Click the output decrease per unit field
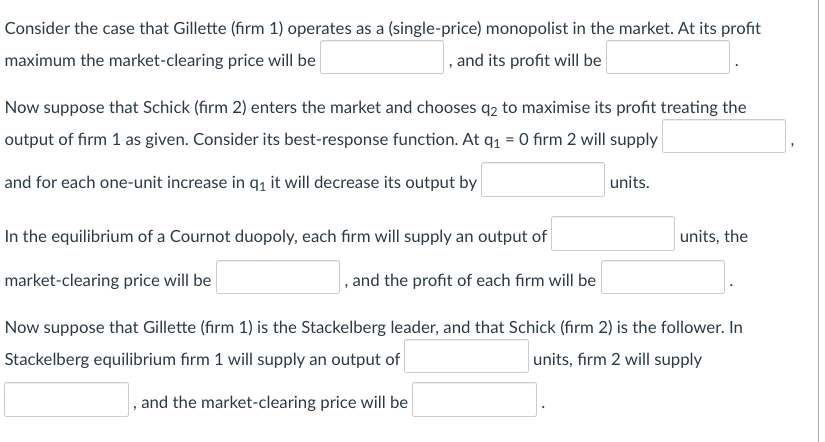The image size is (825, 442). click(x=543, y=179)
